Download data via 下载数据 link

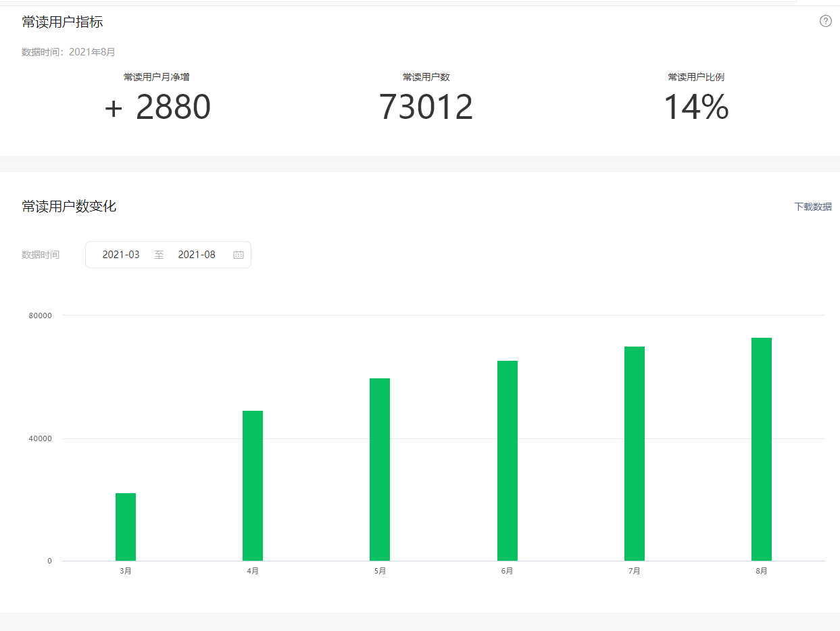(813, 207)
